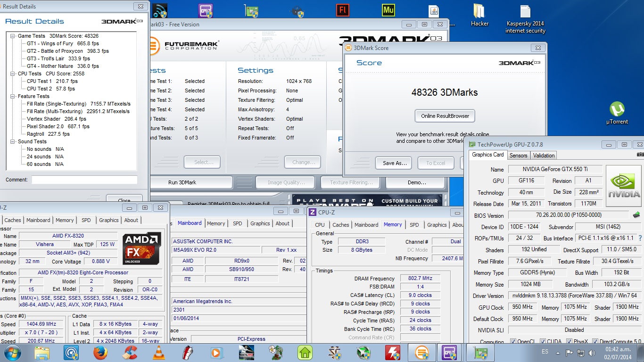Viewport: 644px width, 362px height.
Task: Open Windows Explorer from taskbar
Action: point(42,352)
